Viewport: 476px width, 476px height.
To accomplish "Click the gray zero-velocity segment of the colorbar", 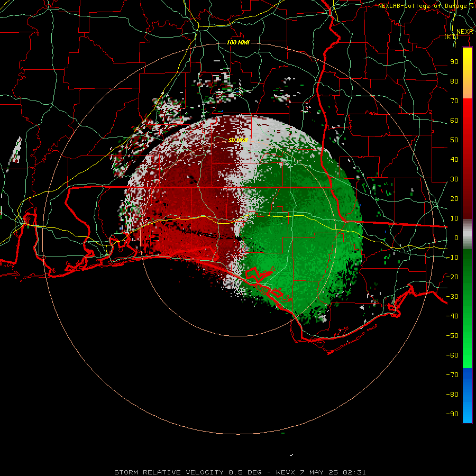I will (x=467, y=234).
